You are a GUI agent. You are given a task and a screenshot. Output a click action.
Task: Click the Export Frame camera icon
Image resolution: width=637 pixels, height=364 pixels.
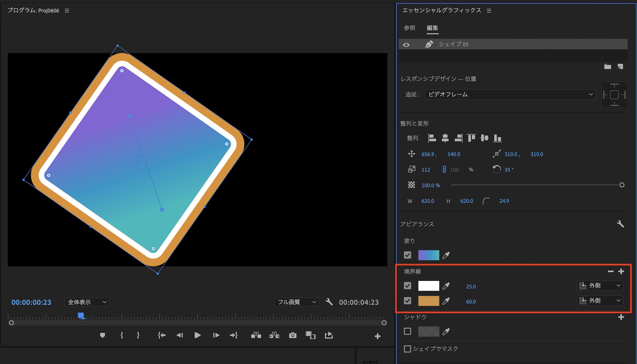tap(292, 335)
